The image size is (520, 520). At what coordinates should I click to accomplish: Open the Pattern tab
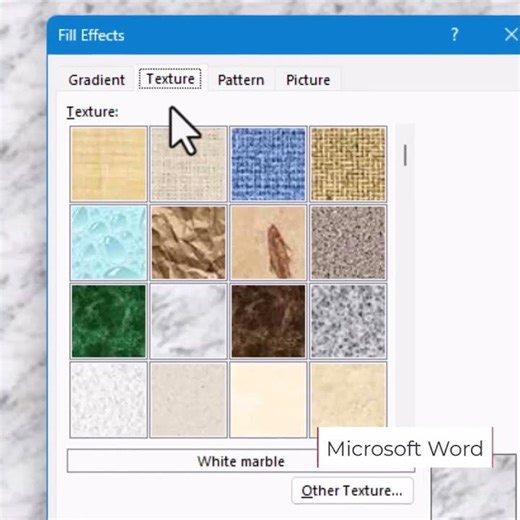pyautogui.click(x=241, y=80)
